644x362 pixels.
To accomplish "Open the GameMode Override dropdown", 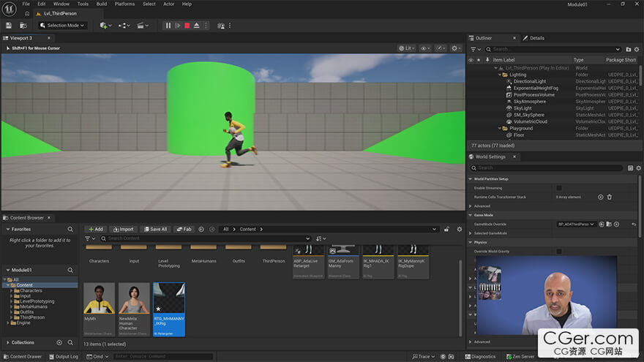I will click(576, 224).
